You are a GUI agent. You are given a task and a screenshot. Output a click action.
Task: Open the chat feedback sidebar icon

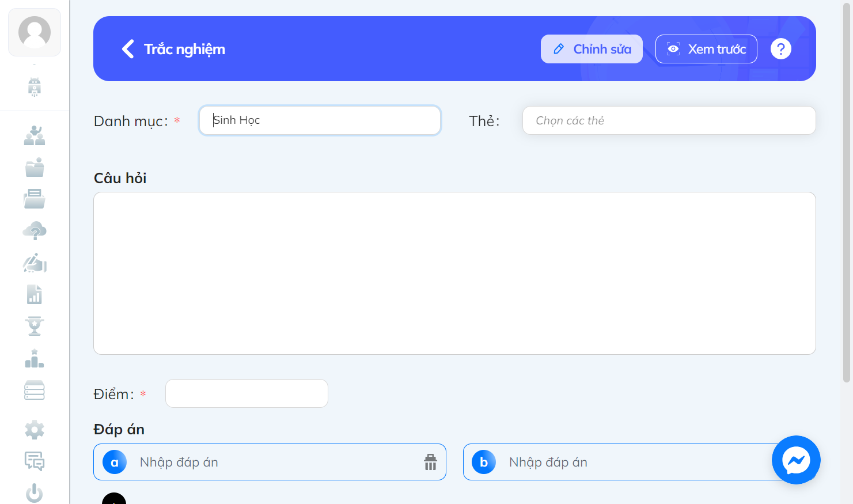(35, 461)
